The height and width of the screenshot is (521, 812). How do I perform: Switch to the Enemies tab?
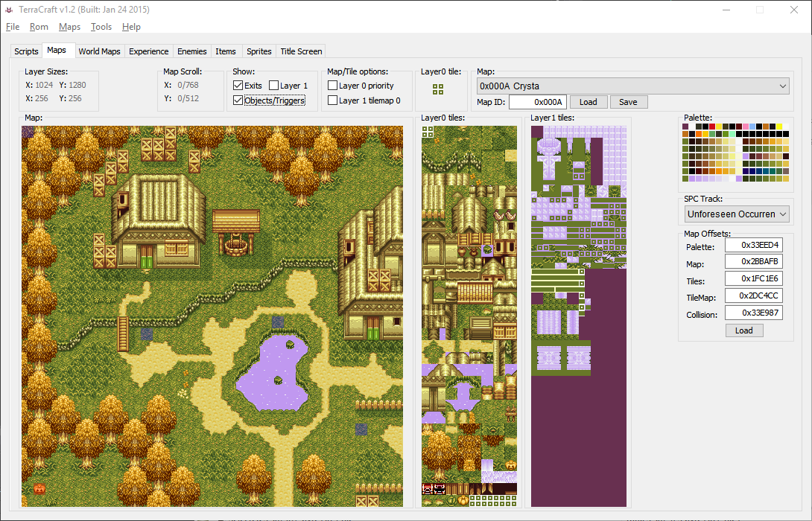point(191,51)
